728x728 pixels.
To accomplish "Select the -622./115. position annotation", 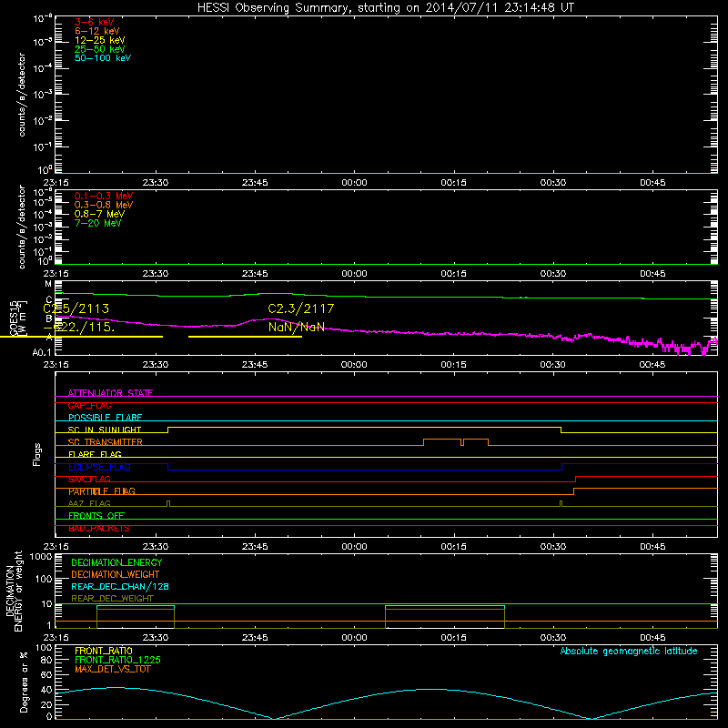I will click(x=79, y=327).
